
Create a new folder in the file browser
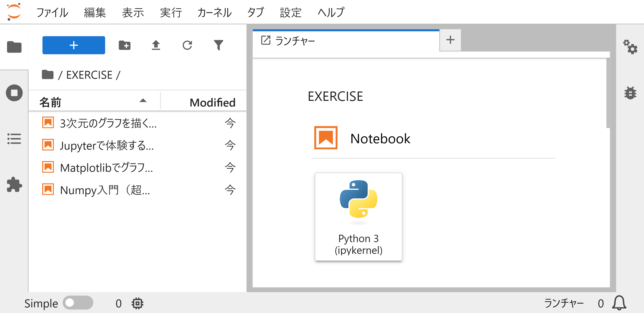(x=125, y=45)
